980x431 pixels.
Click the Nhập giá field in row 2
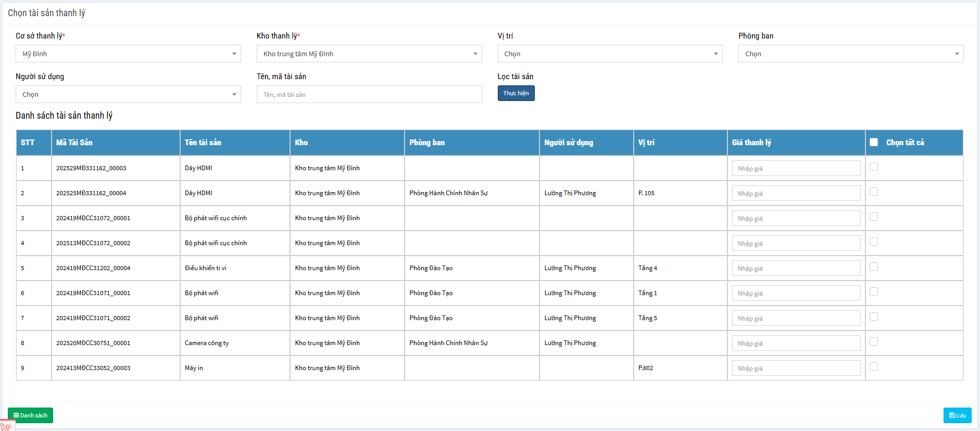[x=796, y=193]
